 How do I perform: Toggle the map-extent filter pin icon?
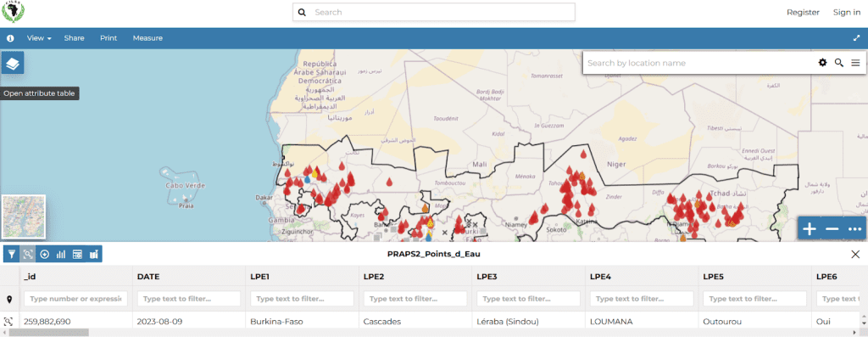[x=9, y=300]
